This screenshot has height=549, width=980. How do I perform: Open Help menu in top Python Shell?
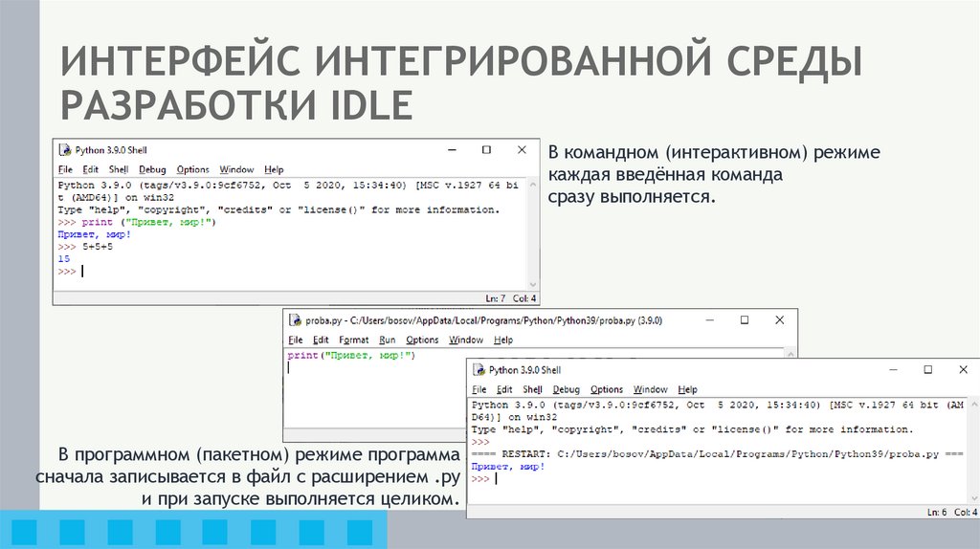(x=274, y=169)
